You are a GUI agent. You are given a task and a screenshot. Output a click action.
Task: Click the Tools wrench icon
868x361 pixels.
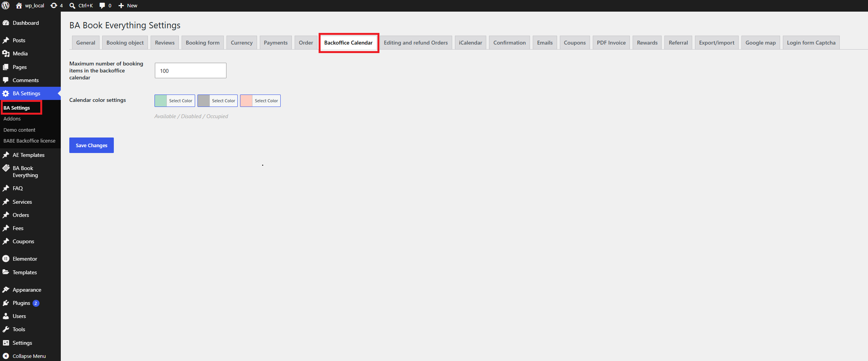[6, 329]
